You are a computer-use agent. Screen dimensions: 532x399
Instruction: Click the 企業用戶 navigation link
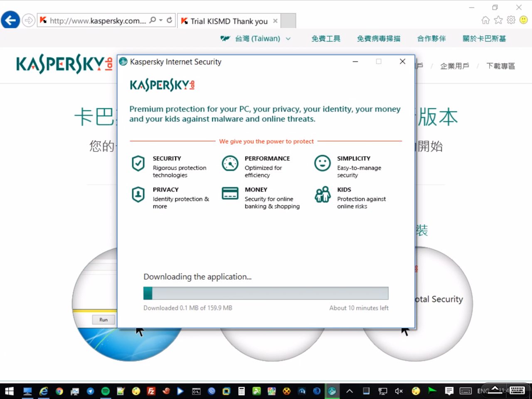click(x=455, y=66)
